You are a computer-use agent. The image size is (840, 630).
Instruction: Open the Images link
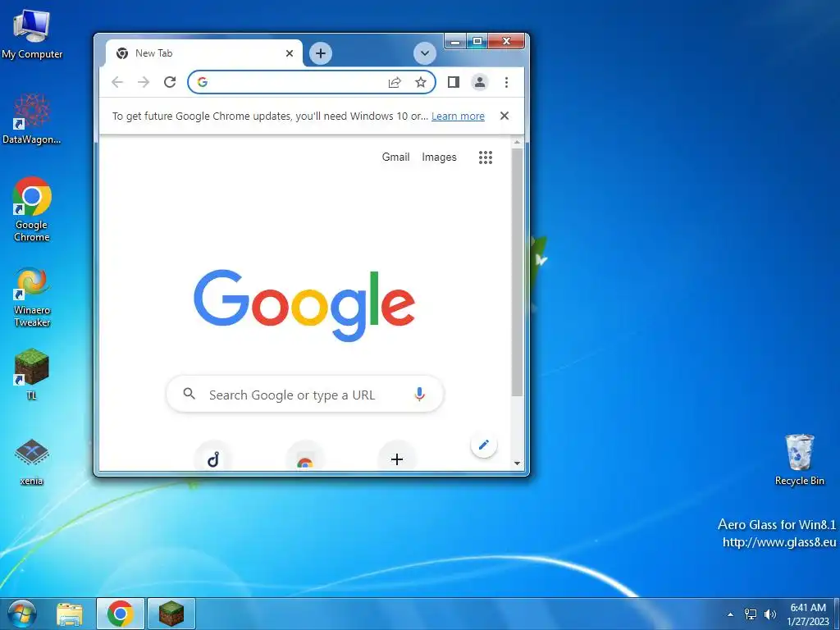439,157
